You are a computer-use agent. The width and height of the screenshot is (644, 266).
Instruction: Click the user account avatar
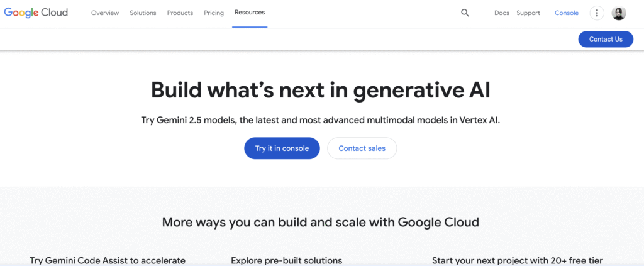click(619, 13)
